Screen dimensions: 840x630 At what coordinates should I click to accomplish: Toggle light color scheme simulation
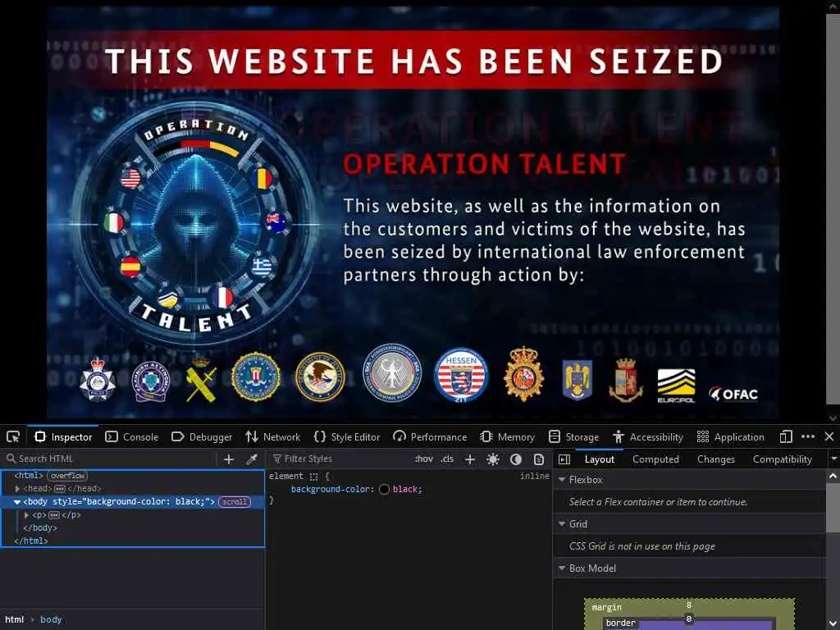(x=493, y=459)
